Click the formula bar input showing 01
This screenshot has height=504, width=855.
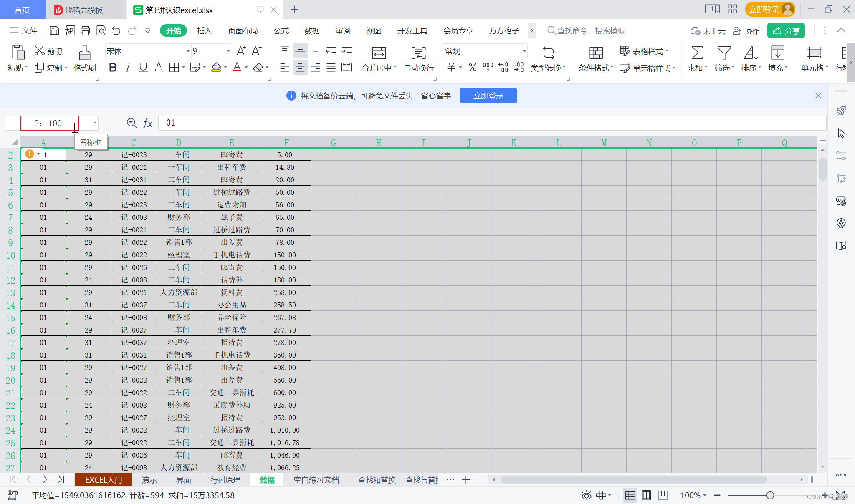pyautogui.click(x=492, y=123)
